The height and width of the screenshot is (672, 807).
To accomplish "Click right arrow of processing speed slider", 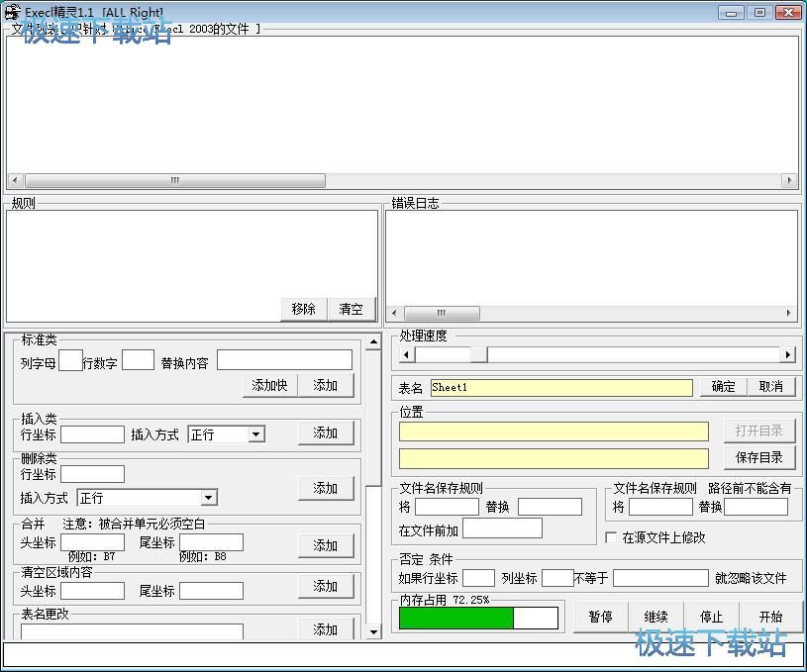I will (788, 354).
